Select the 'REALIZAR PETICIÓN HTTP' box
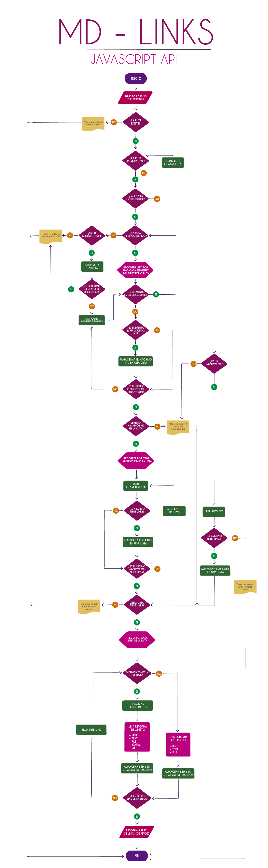268x868 pixels. tap(137, 705)
